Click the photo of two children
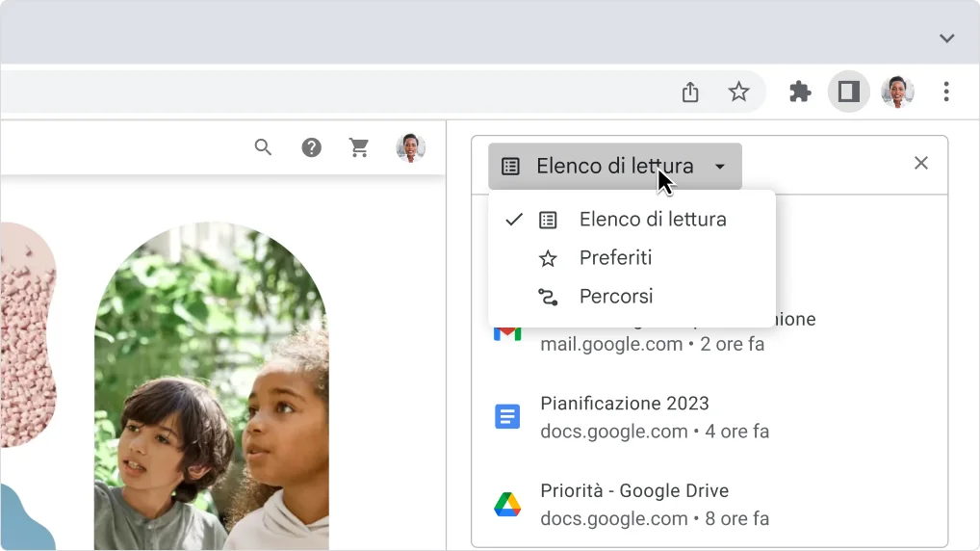This screenshot has height=551, width=980. 212,405
